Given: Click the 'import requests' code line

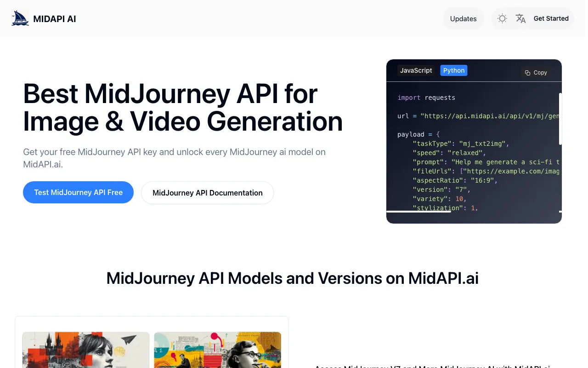Looking at the screenshot, I should pyautogui.click(x=426, y=98).
